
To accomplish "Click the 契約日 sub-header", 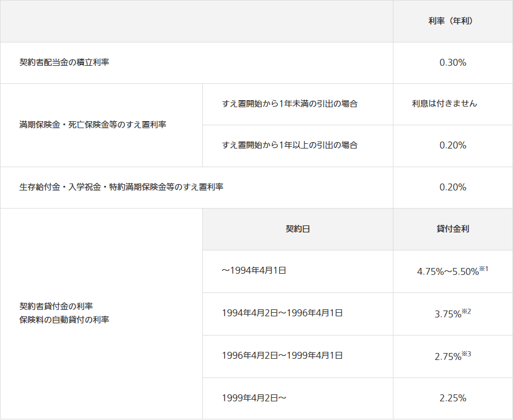I will point(298,229).
